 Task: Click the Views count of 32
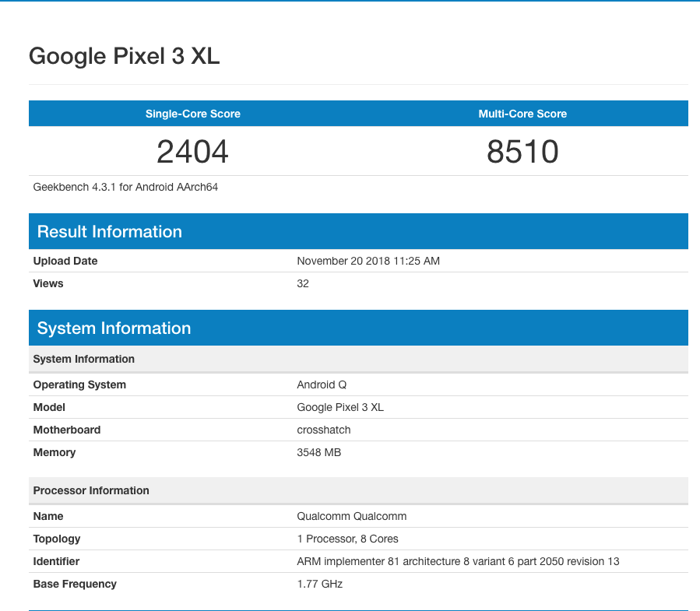point(302,283)
